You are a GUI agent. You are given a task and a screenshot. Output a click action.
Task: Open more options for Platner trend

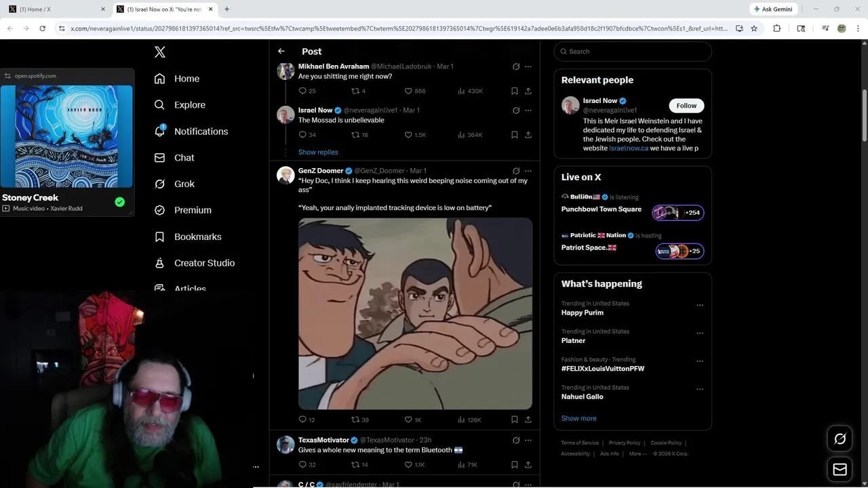(x=700, y=333)
